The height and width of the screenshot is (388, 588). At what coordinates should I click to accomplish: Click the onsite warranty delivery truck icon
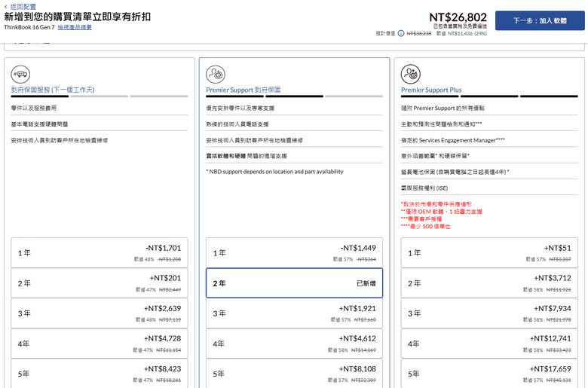pyautogui.click(x=20, y=75)
